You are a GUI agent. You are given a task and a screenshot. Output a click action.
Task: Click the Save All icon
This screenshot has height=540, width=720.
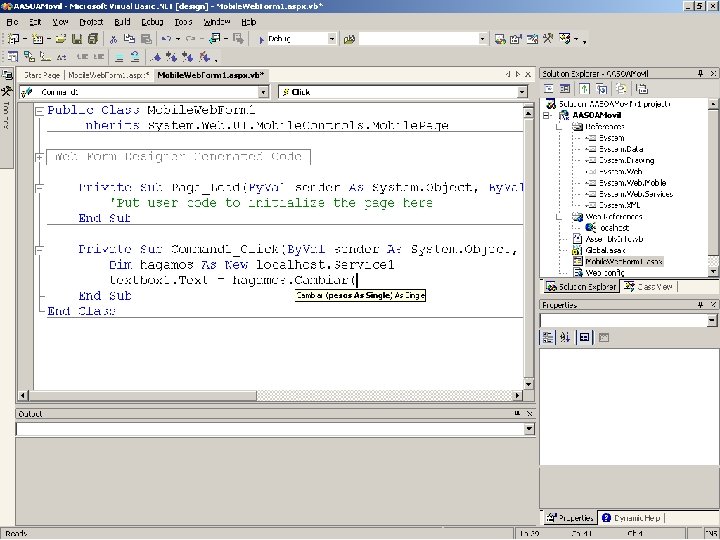click(x=93, y=39)
